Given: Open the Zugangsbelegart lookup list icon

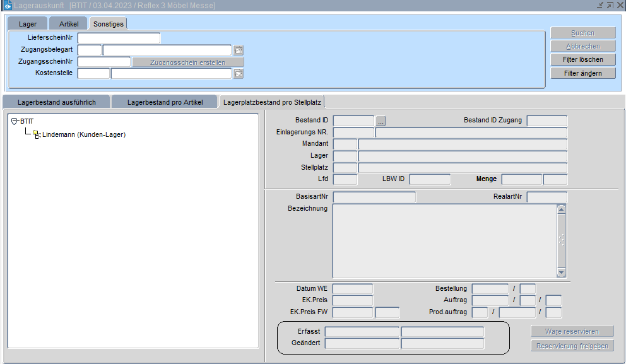Looking at the screenshot, I should [239, 50].
